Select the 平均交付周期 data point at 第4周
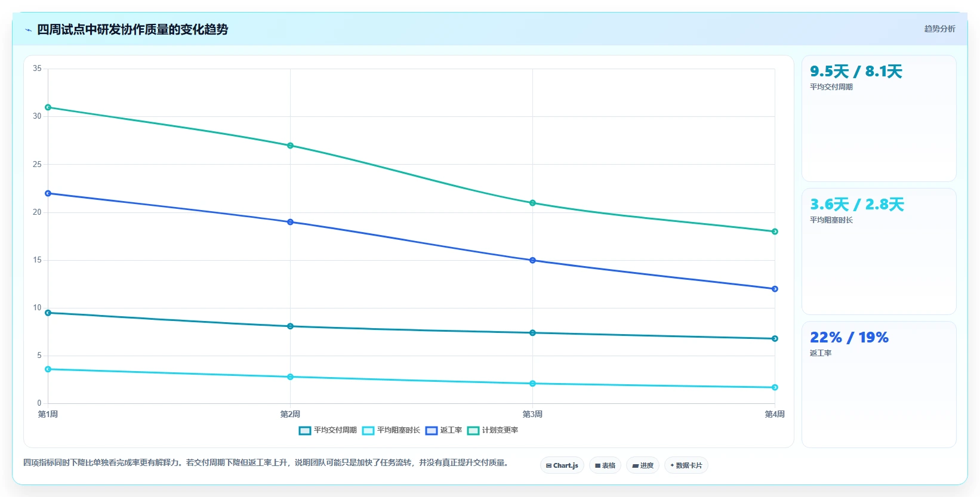980x497 pixels. [x=775, y=338]
